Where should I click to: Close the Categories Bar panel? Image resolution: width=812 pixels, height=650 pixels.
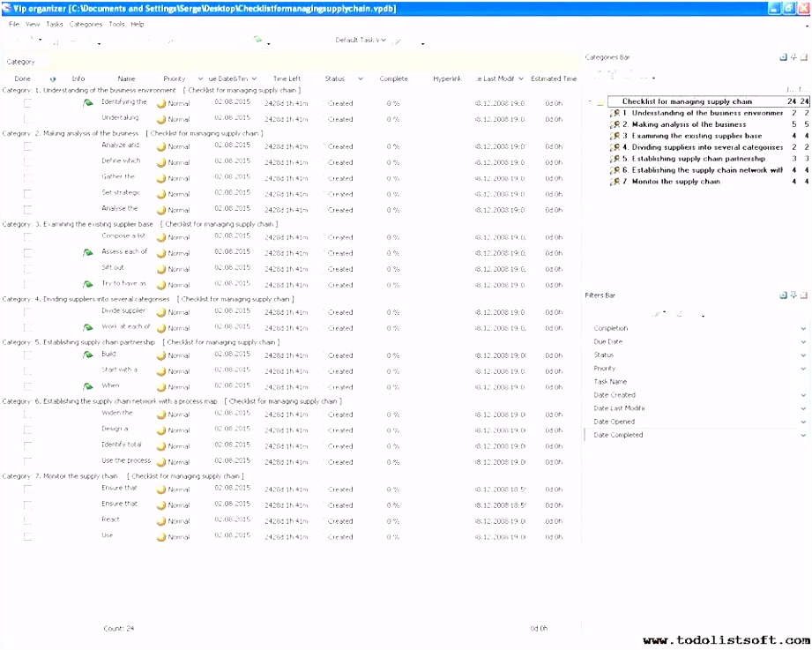[x=804, y=57]
